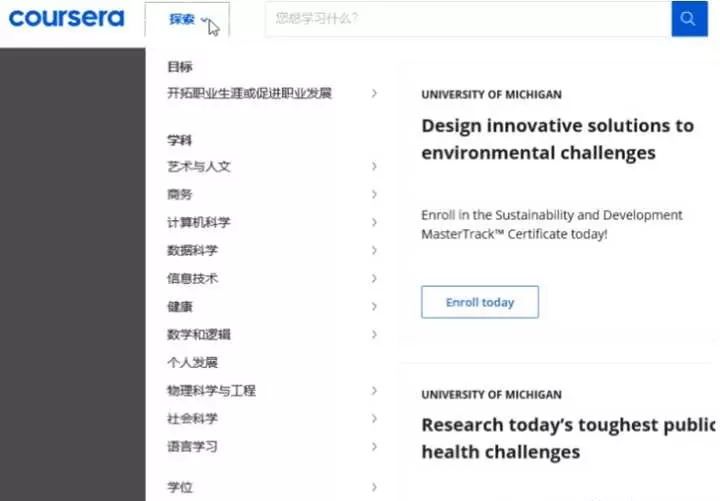Expand chevron beside 社会科学
This screenshot has height=501, width=720.
[374, 418]
